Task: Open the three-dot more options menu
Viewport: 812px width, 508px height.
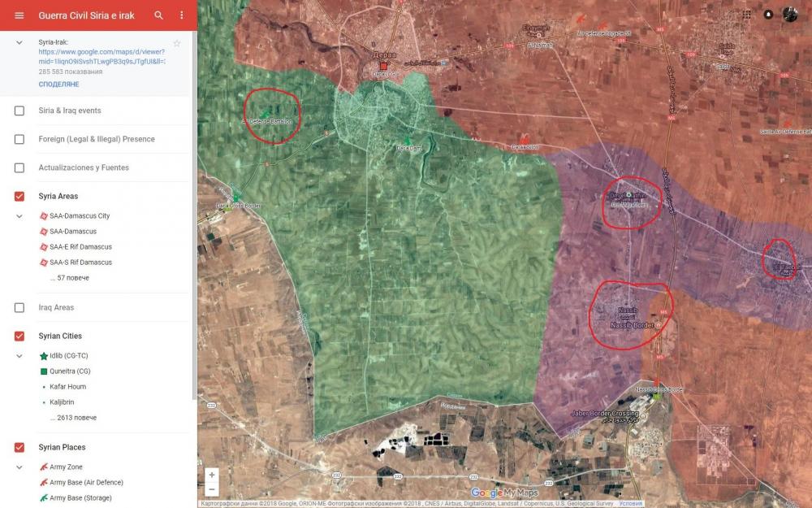Action: coord(181,15)
